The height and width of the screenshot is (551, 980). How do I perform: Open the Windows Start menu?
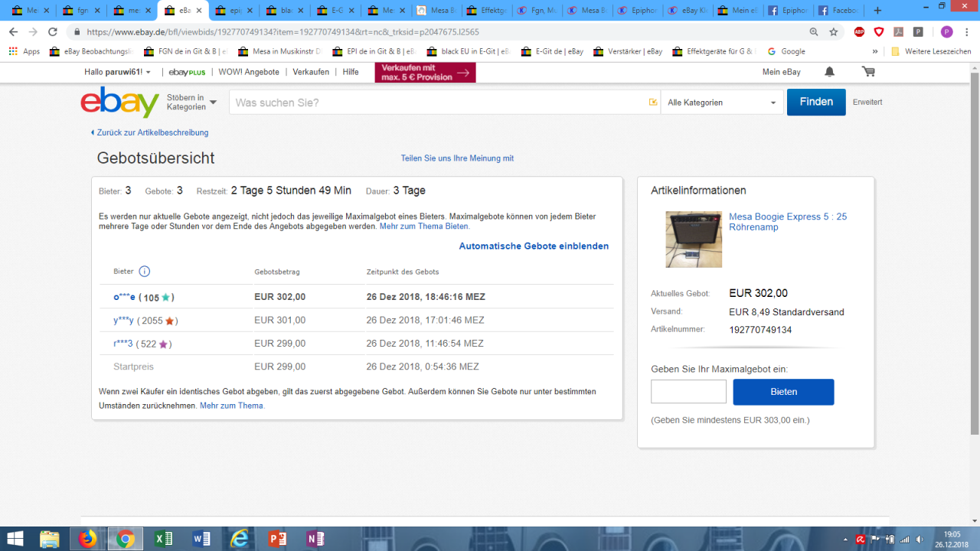pos(15,539)
